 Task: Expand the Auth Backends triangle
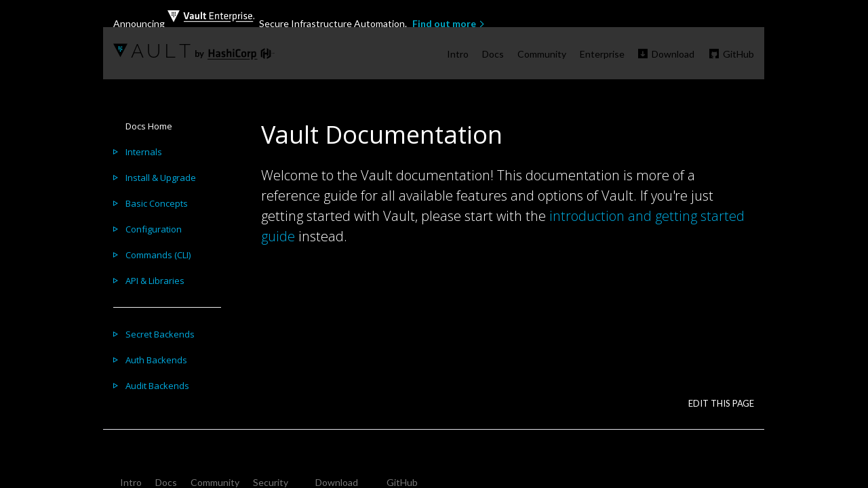tap(115, 360)
